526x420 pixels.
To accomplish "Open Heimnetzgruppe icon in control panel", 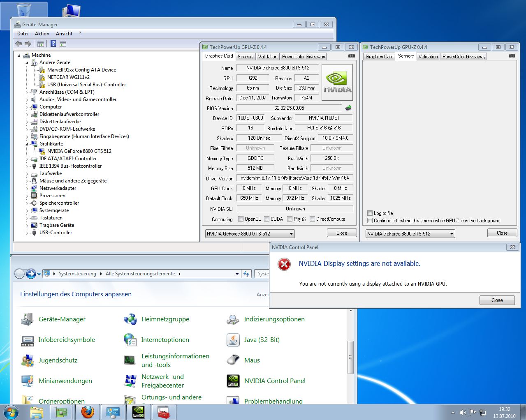I will (130, 319).
